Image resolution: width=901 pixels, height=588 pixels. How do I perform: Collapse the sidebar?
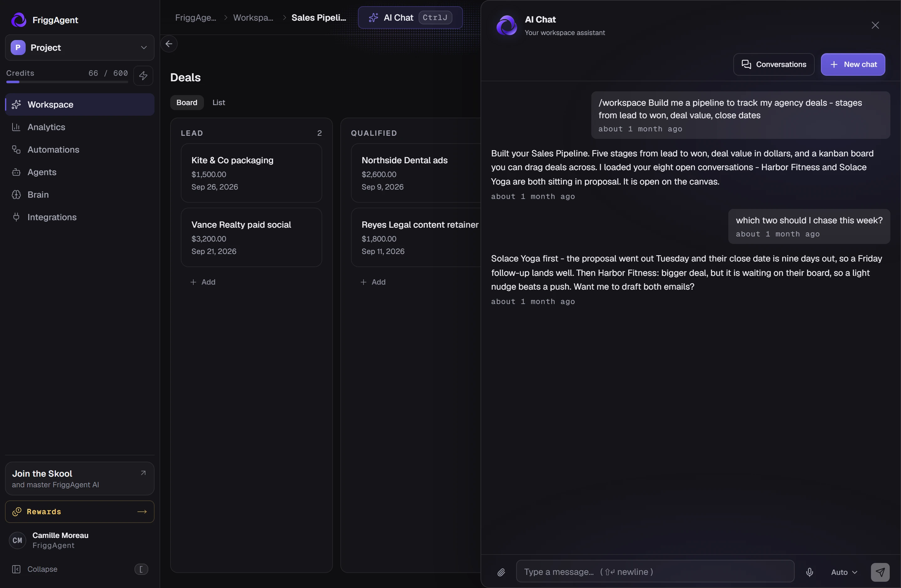point(79,569)
